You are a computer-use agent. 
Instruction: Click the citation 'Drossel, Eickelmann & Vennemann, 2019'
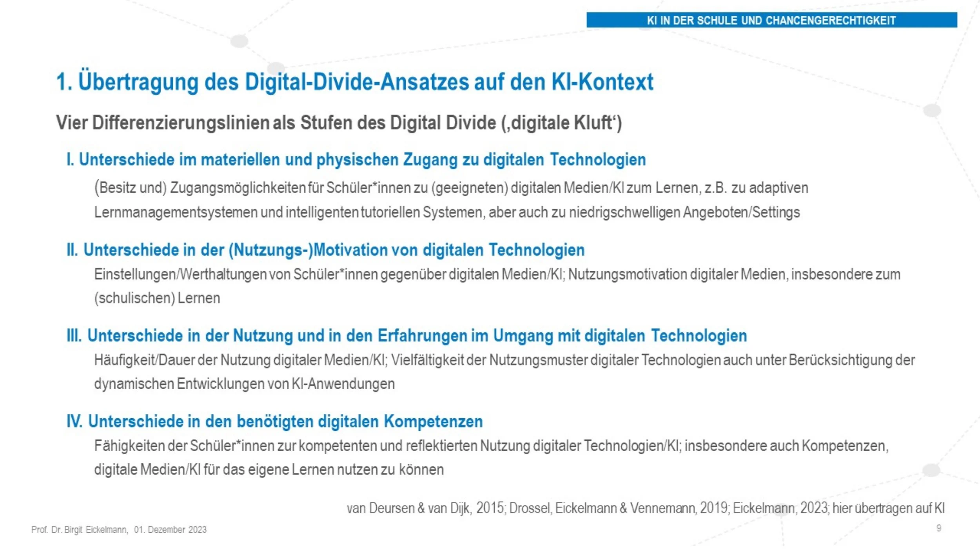(x=619, y=508)
